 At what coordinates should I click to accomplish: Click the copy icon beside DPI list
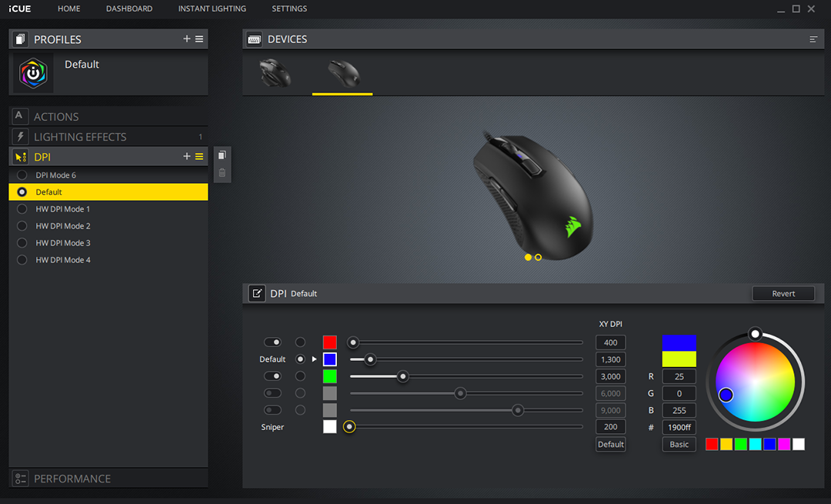222,155
